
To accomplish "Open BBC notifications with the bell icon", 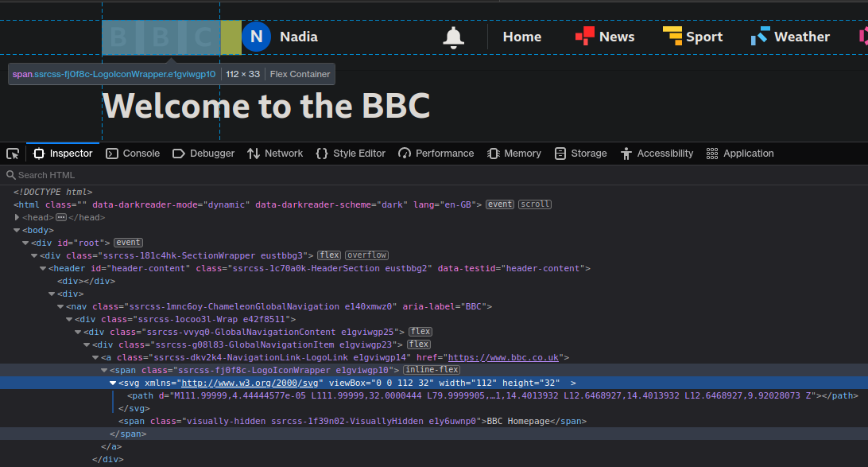I will [453, 37].
